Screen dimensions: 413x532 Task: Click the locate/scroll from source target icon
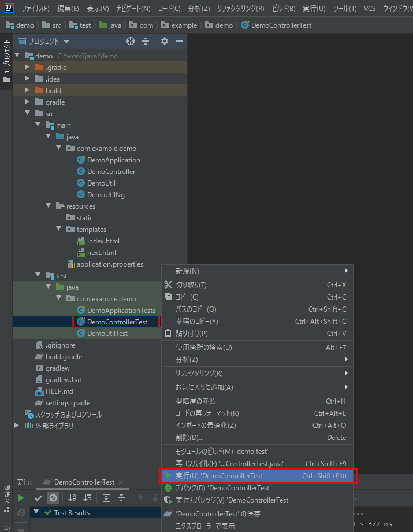131,41
